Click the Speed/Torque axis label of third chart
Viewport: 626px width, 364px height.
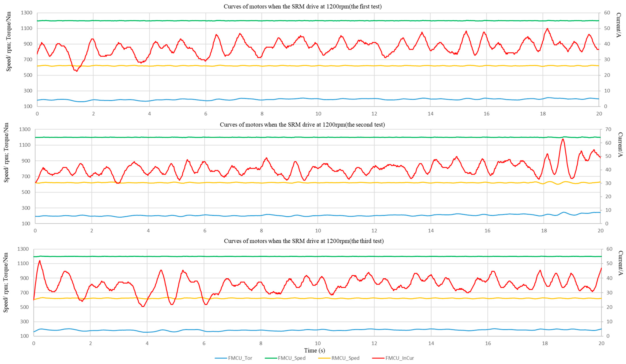point(6,283)
